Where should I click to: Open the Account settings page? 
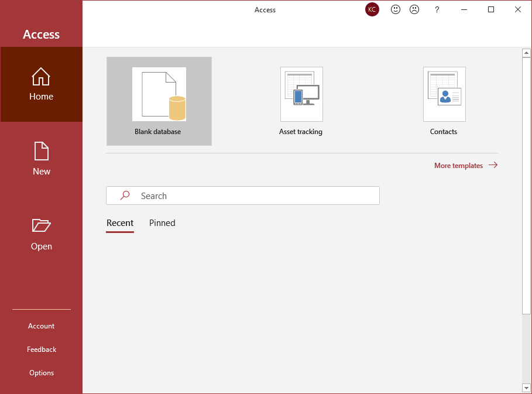pyautogui.click(x=41, y=326)
